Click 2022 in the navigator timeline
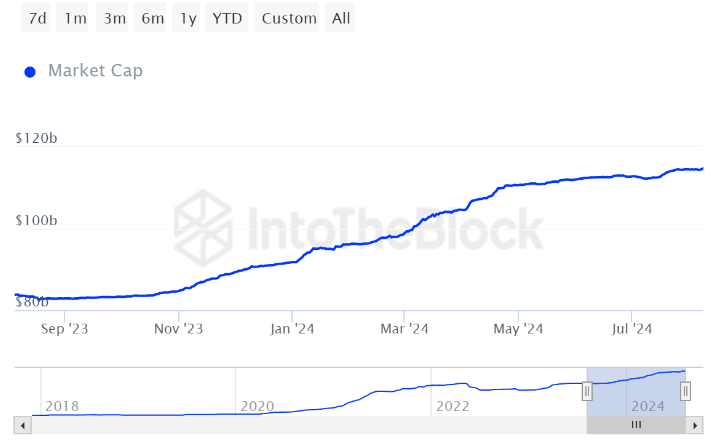This screenshot has width=711, height=440. pyautogui.click(x=452, y=406)
